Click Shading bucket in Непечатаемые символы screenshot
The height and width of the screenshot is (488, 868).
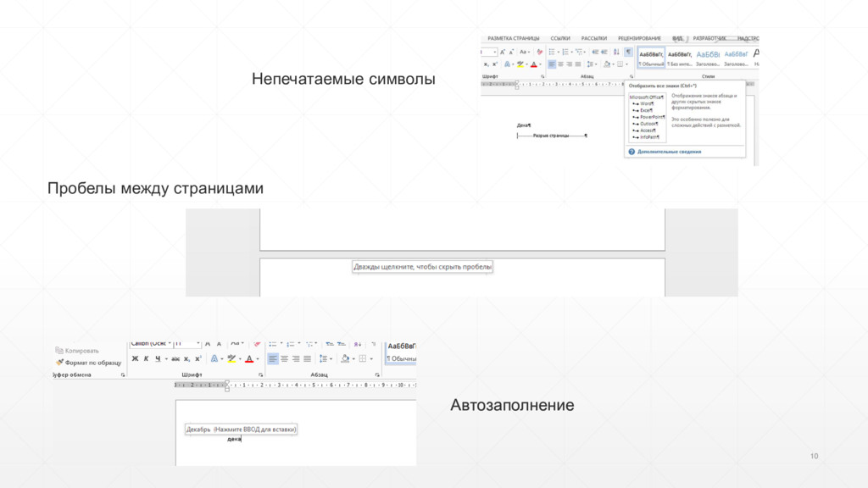coord(607,64)
